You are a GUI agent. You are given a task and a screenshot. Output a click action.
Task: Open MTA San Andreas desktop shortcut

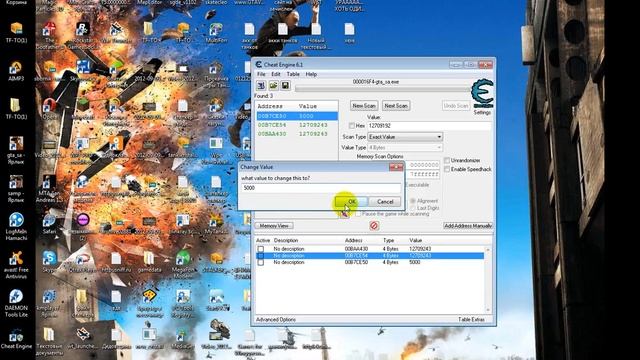(x=49, y=189)
